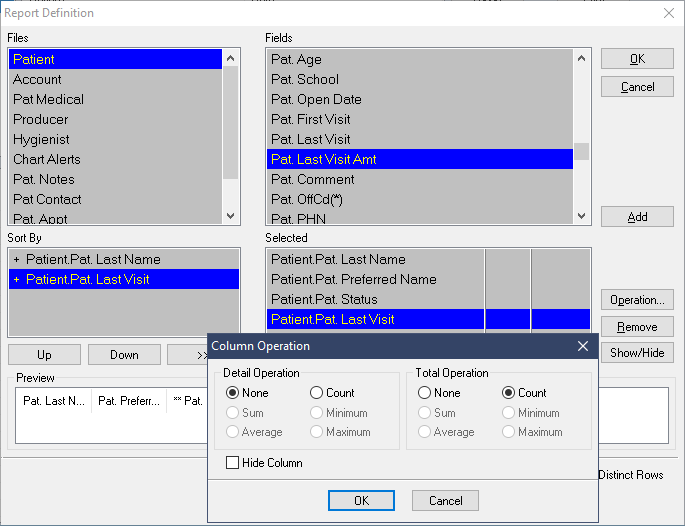Click the Remove button
685x526 pixels.
click(637, 327)
